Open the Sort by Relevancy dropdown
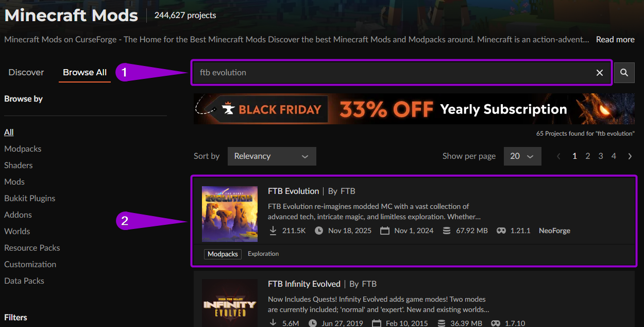 pyautogui.click(x=272, y=156)
